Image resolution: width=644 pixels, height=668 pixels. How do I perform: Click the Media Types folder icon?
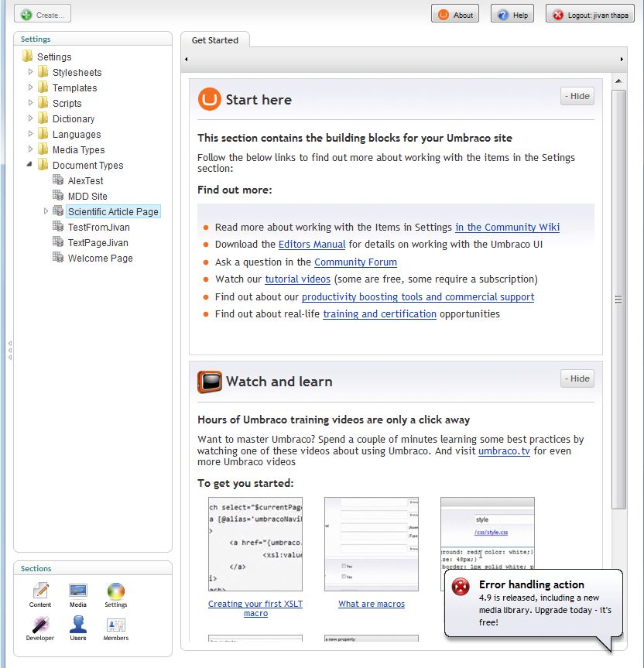[x=43, y=149]
